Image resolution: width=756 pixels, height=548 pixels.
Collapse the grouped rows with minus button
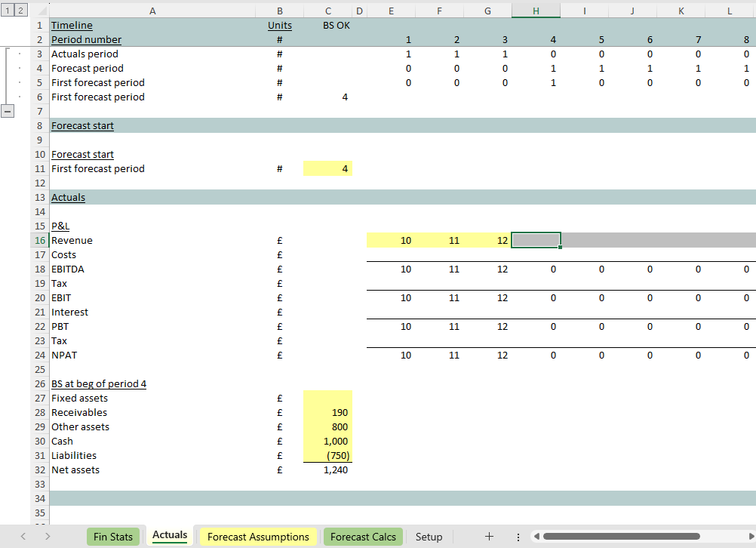coord(8,111)
